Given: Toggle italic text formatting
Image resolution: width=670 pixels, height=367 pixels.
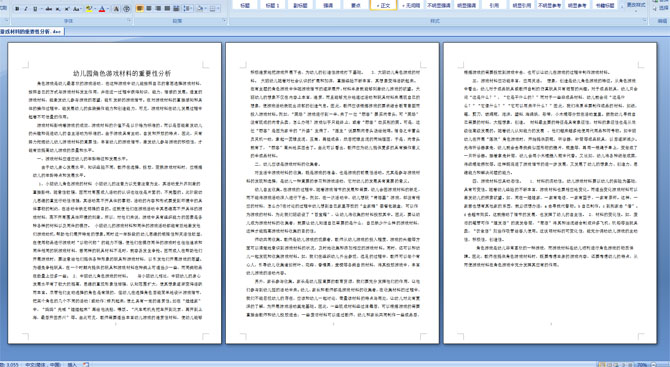Looking at the screenshot, I should (x=26, y=9).
